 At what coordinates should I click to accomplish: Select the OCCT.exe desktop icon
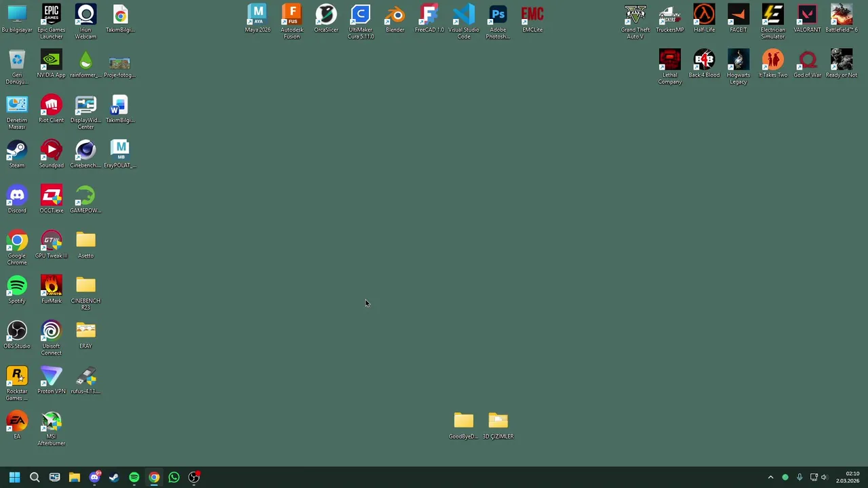[51, 199]
